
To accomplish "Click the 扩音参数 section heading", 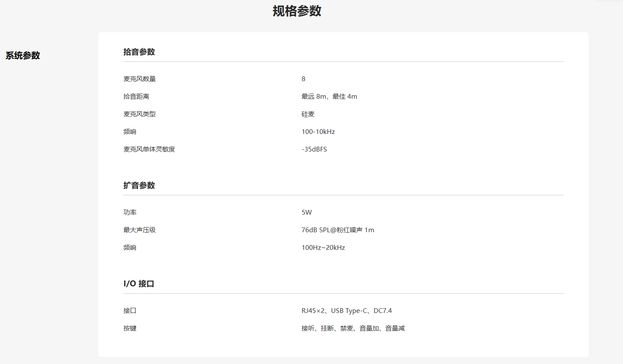I will click(x=139, y=185).
